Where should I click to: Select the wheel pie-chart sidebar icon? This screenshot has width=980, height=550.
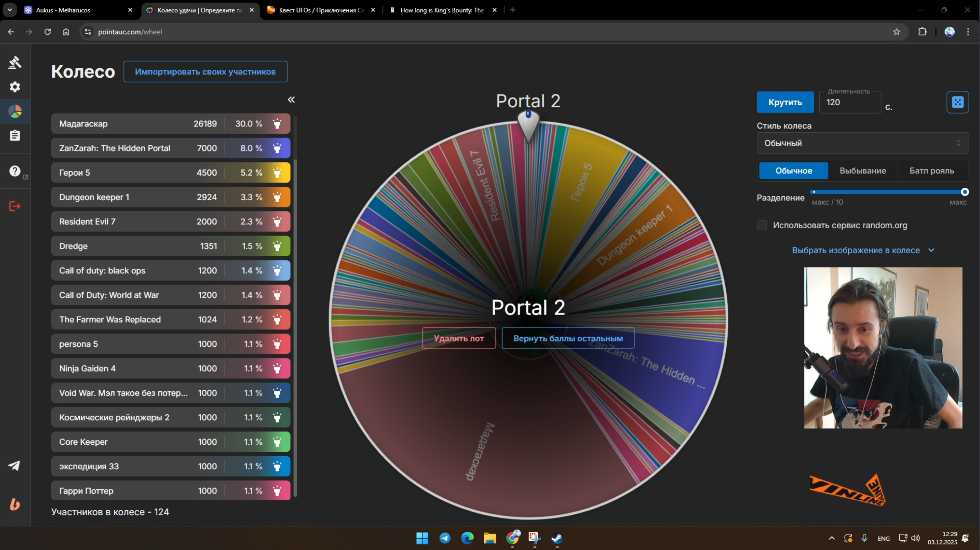15,112
